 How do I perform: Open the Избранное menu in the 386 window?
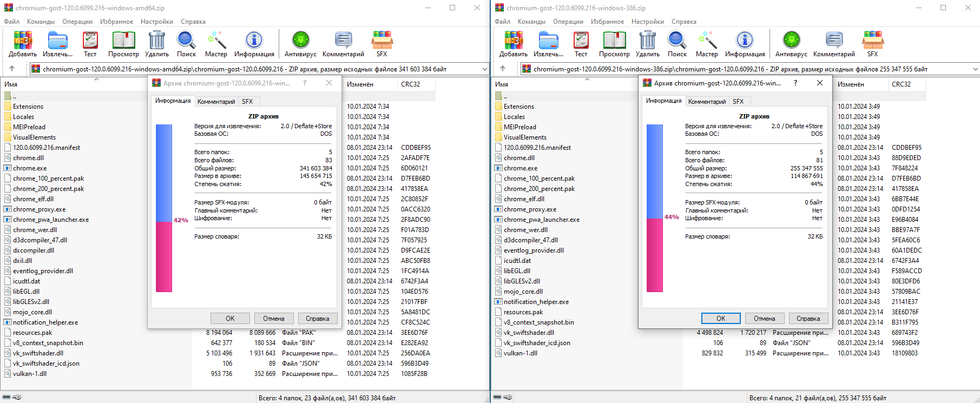point(607,22)
